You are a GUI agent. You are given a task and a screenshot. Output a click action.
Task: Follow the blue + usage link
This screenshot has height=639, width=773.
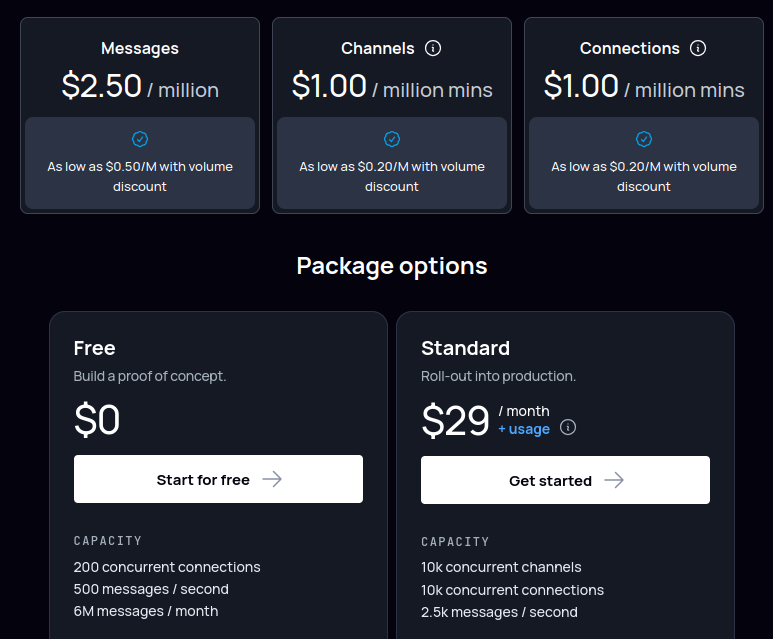click(x=524, y=429)
